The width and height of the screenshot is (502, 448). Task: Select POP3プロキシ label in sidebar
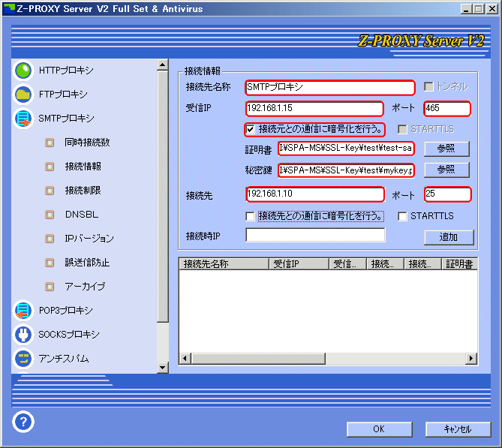[65, 311]
